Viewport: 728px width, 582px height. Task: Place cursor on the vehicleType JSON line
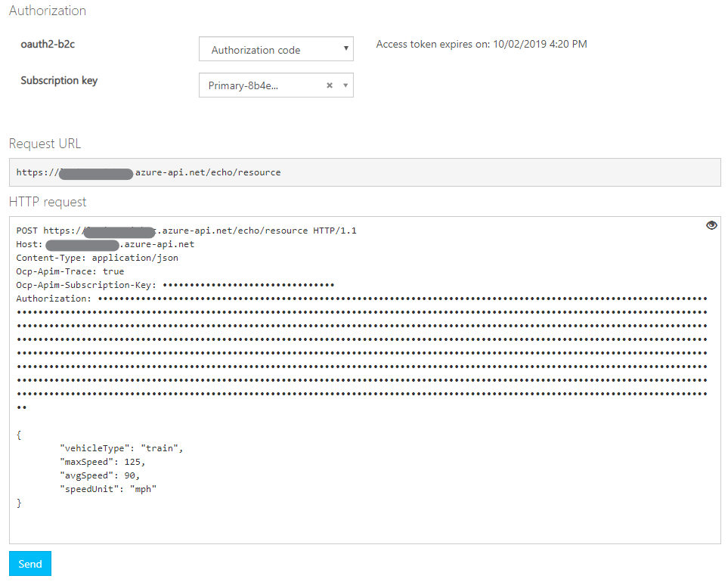point(121,448)
